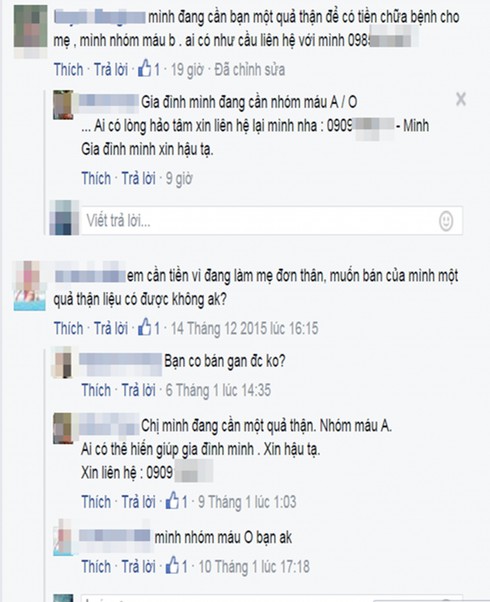Viewport: 490px width, 602px height.
Task: Click thumbs-up icon on 10 Tháng 1 reply
Action: 172,566
